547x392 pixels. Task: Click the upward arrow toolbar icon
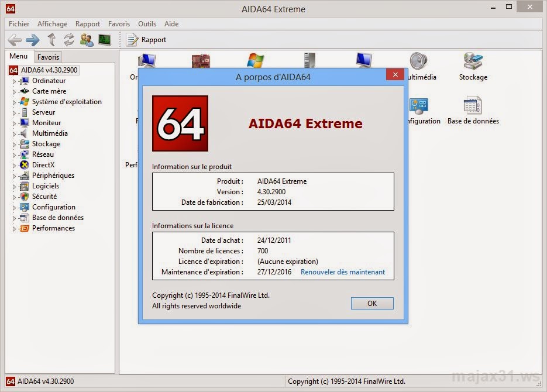[51, 39]
